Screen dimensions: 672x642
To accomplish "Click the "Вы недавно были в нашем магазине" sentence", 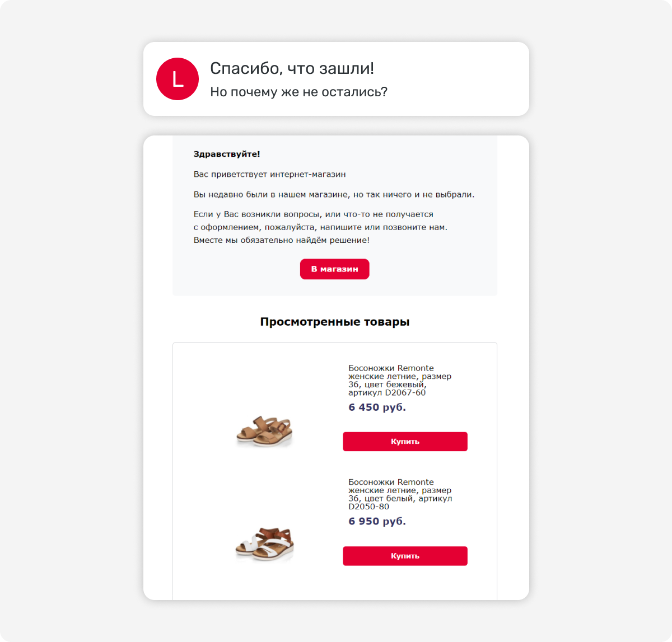I will point(334,195).
